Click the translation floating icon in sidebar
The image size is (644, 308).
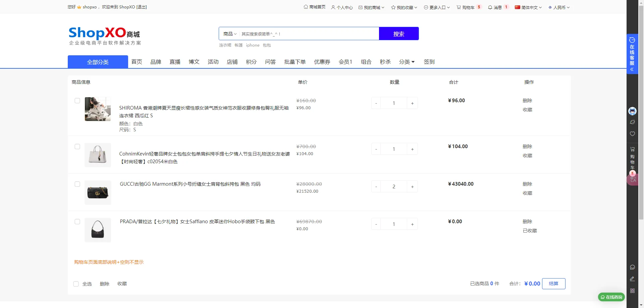[633, 180]
